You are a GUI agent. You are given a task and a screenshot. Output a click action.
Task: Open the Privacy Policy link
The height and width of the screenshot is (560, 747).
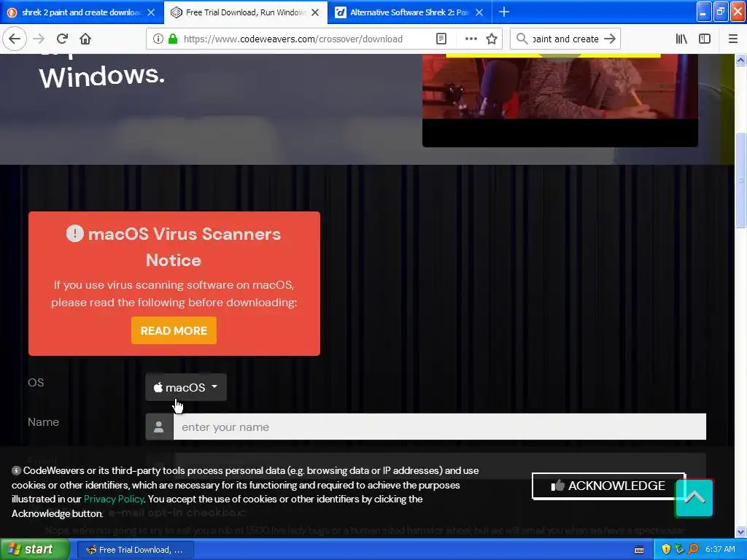pos(114,499)
